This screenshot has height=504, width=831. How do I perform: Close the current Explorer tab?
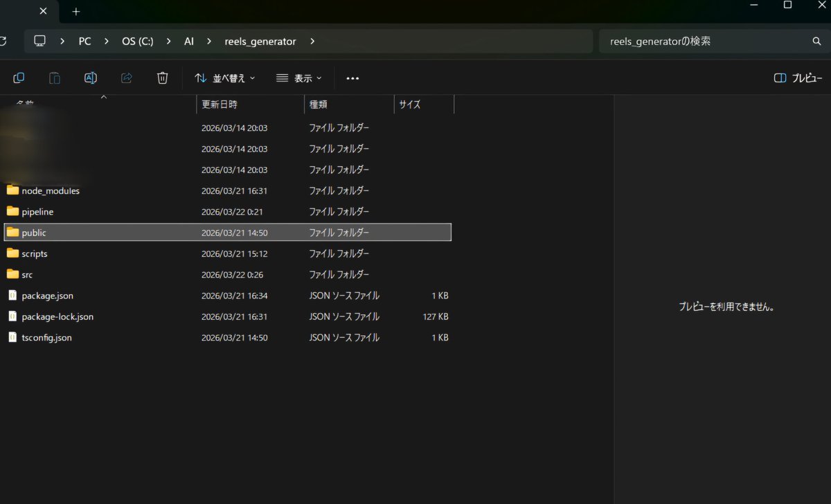point(44,12)
